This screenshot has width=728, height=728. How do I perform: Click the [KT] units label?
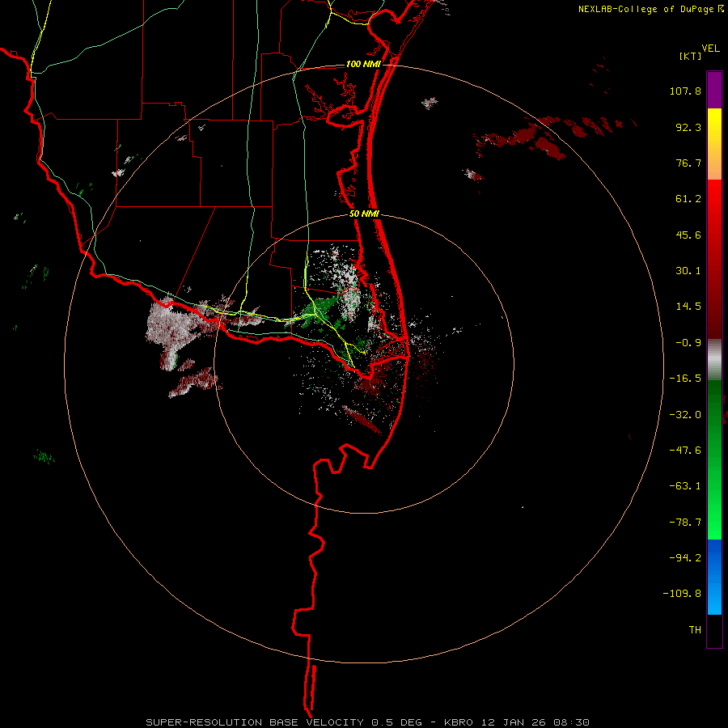pyautogui.click(x=691, y=56)
